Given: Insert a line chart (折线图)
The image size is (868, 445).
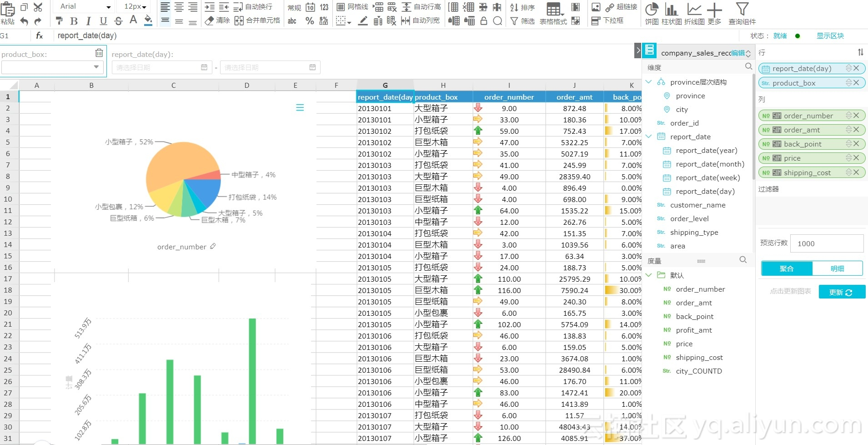Looking at the screenshot, I should coord(694,13).
